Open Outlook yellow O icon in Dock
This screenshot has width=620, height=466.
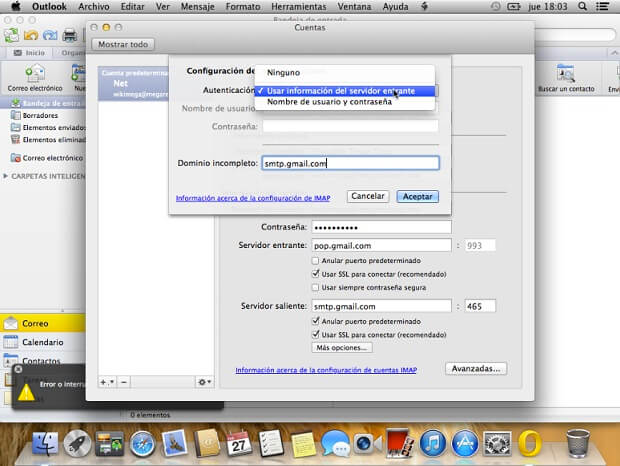click(x=530, y=443)
